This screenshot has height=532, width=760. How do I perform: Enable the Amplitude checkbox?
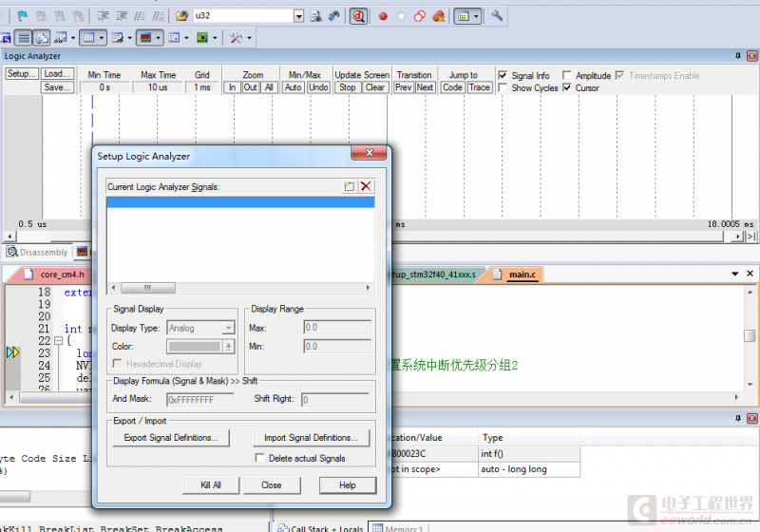click(x=566, y=75)
